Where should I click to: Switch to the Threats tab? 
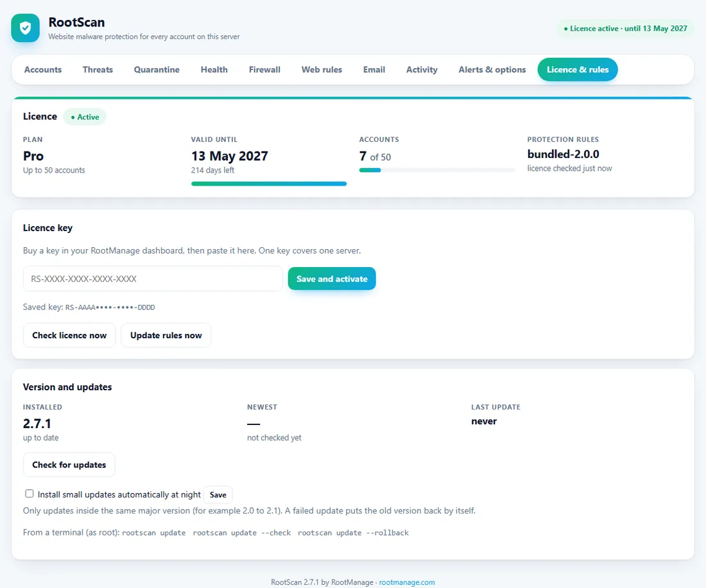98,70
